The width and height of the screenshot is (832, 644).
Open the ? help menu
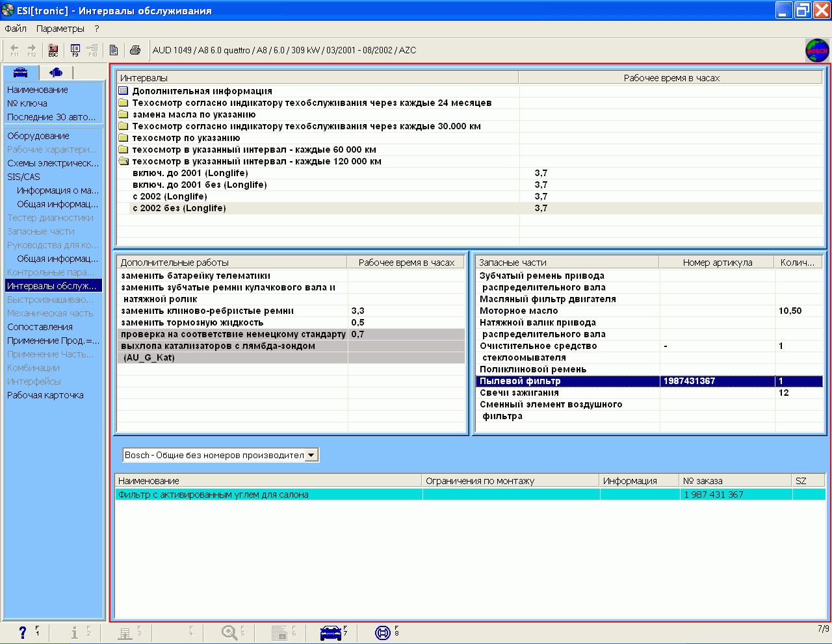point(97,29)
